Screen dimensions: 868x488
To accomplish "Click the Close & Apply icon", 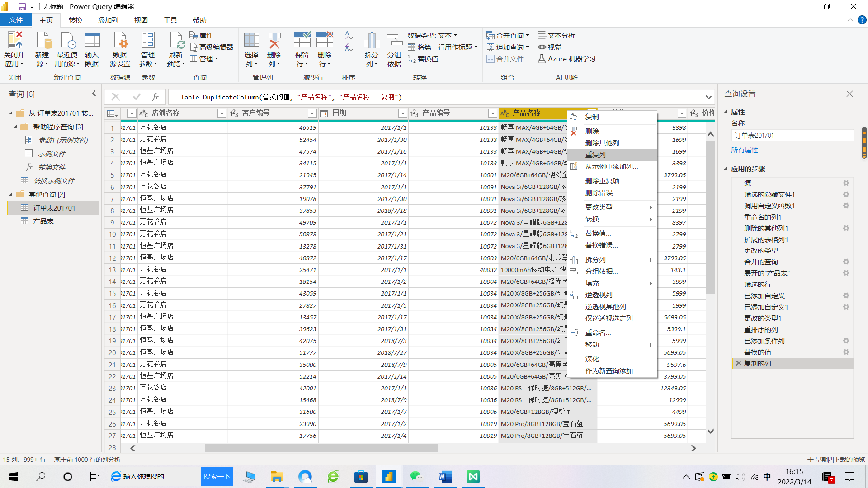I will [x=14, y=41].
